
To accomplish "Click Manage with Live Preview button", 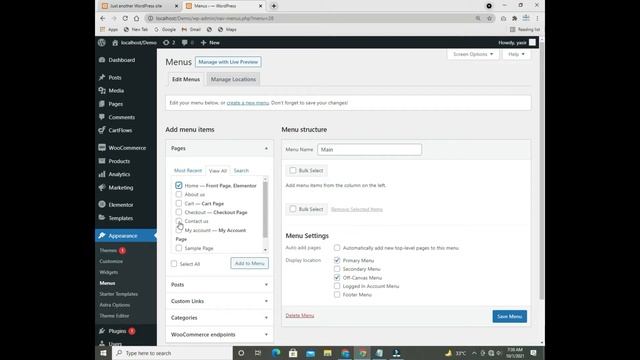I will coord(228,62).
